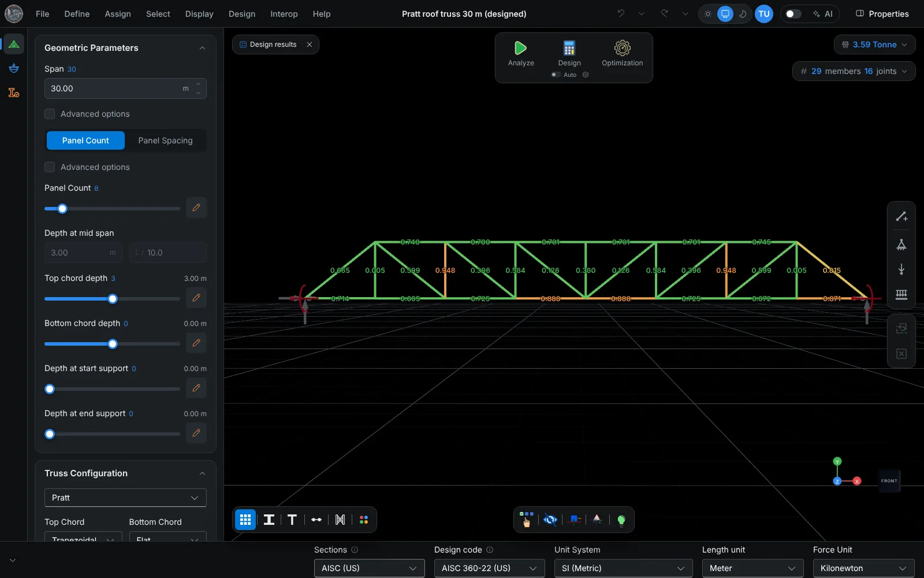
Task: Click the undo arrow icon
Action: pos(621,13)
